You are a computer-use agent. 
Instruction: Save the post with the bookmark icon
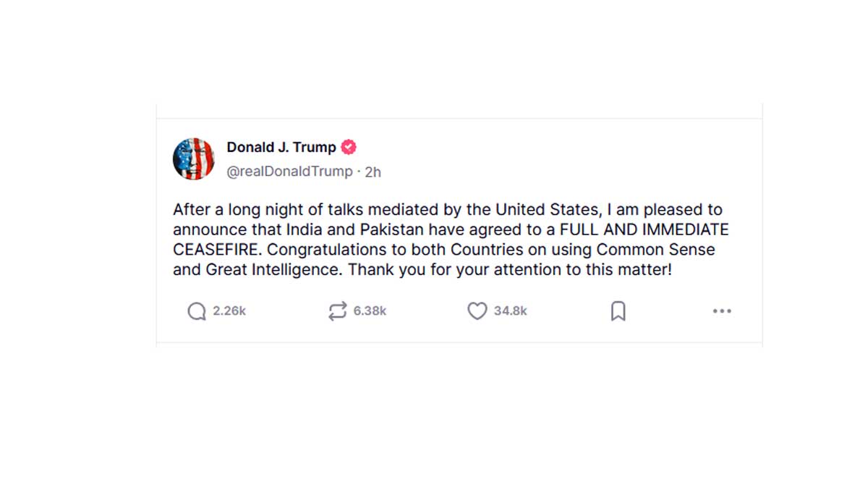click(618, 311)
